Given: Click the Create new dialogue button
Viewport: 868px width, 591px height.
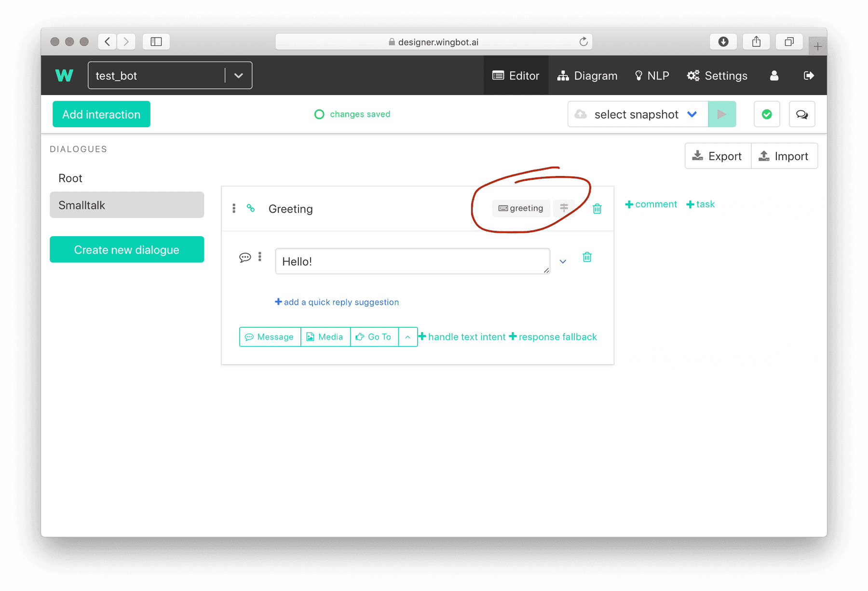Looking at the screenshot, I should (x=126, y=249).
